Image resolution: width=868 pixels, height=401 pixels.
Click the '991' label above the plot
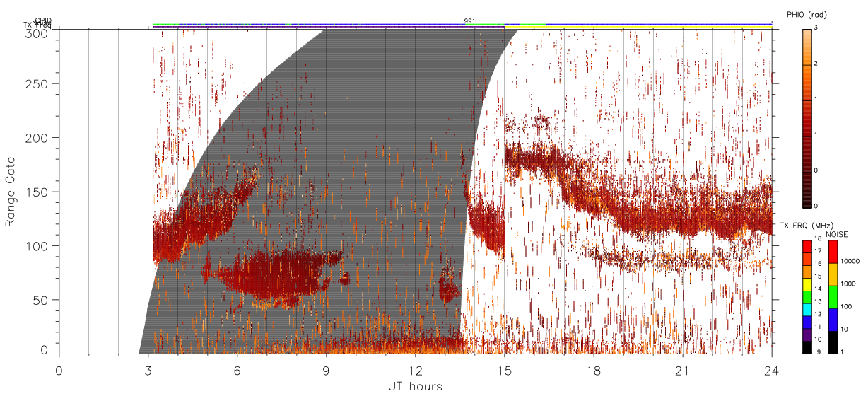tap(469, 21)
